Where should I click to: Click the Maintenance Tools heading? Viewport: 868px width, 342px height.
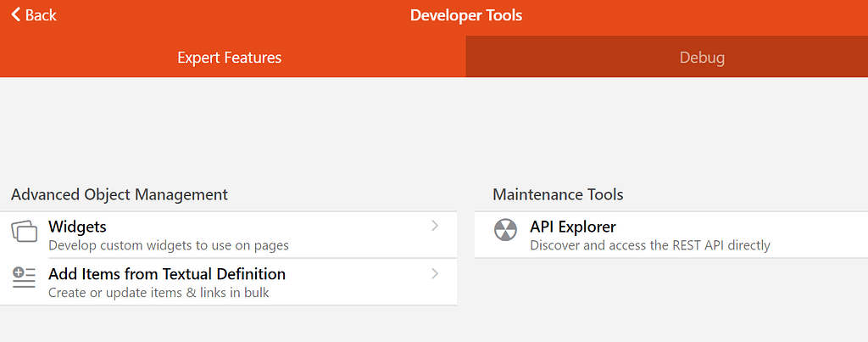(558, 194)
